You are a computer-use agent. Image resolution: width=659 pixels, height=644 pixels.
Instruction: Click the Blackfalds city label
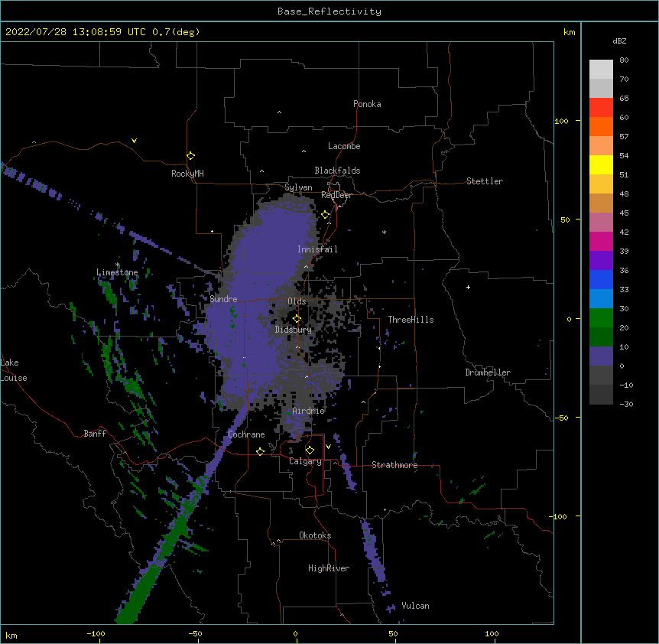click(337, 171)
